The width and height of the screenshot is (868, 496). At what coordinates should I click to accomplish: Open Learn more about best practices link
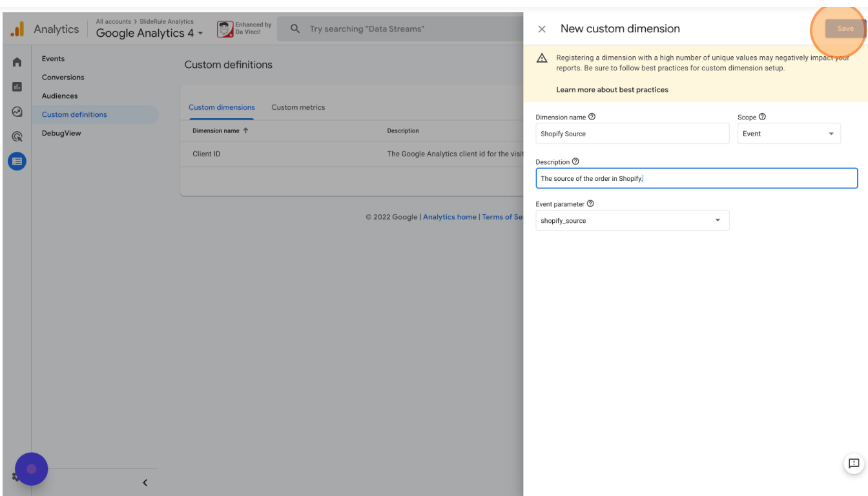tap(612, 90)
